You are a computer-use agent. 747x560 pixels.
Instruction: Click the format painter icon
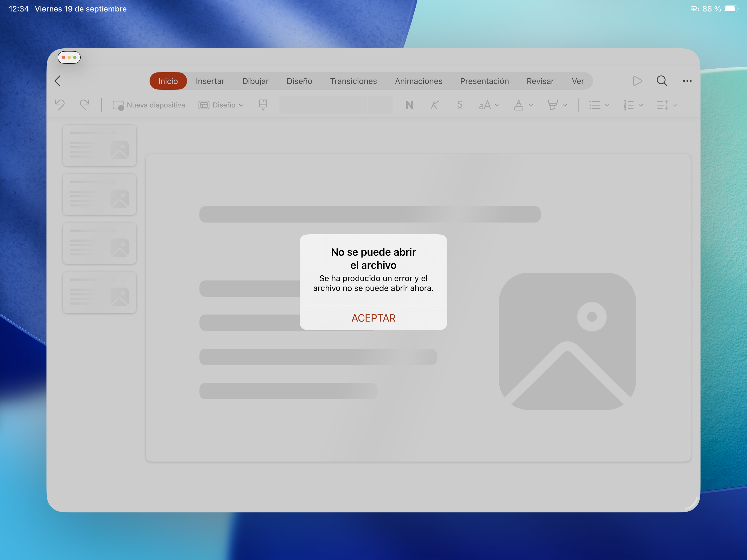point(263,105)
